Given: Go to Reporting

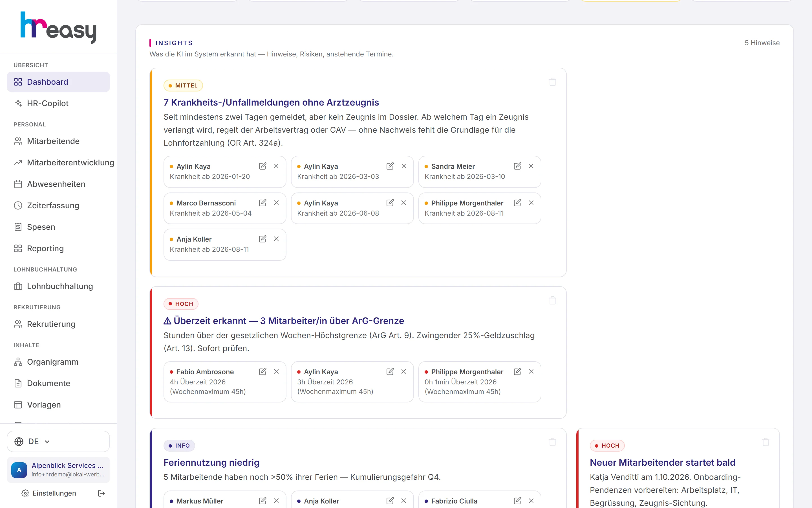Looking at the screenshot, I should [x=58, y=249].
